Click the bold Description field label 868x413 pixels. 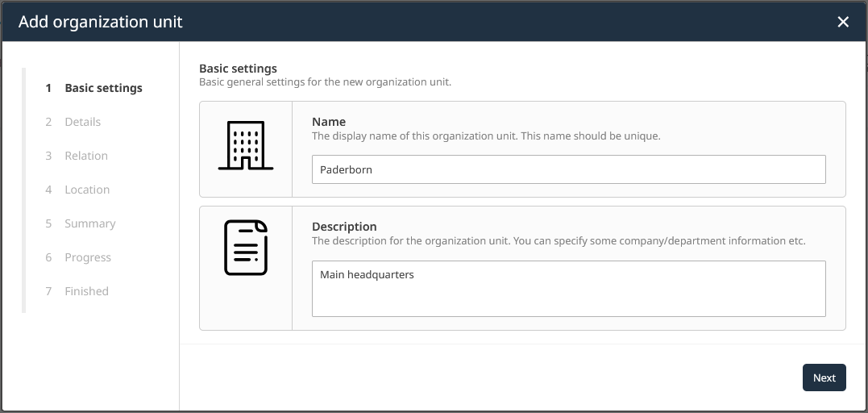click(x=344, y=227)
